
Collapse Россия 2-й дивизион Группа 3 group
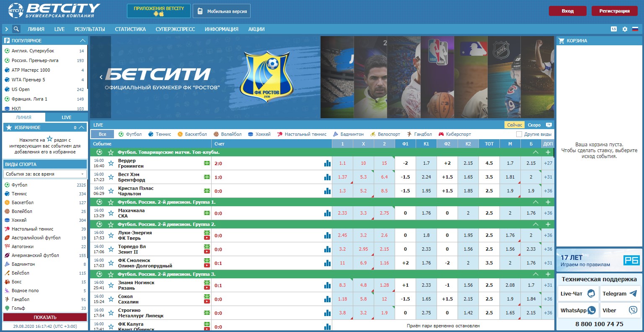pyautogui.click(x=535, y=274)
